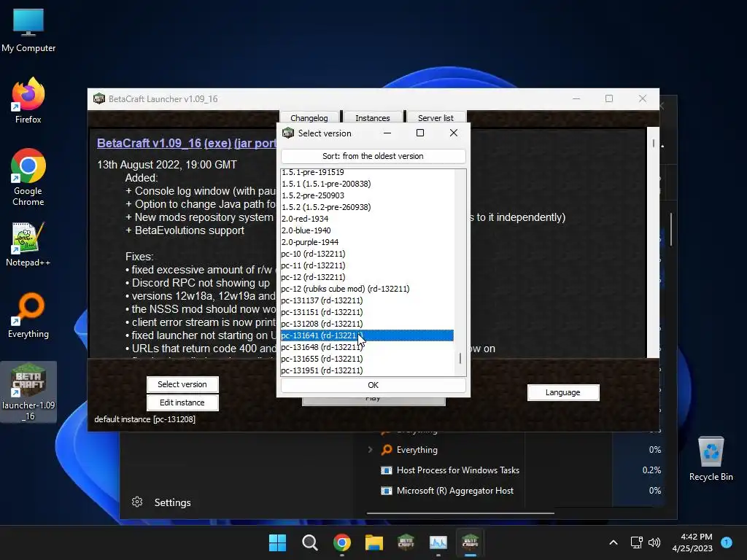Select version 2.0-purple-1944
The height and width of the screenshot is (560, 747).
367,242
